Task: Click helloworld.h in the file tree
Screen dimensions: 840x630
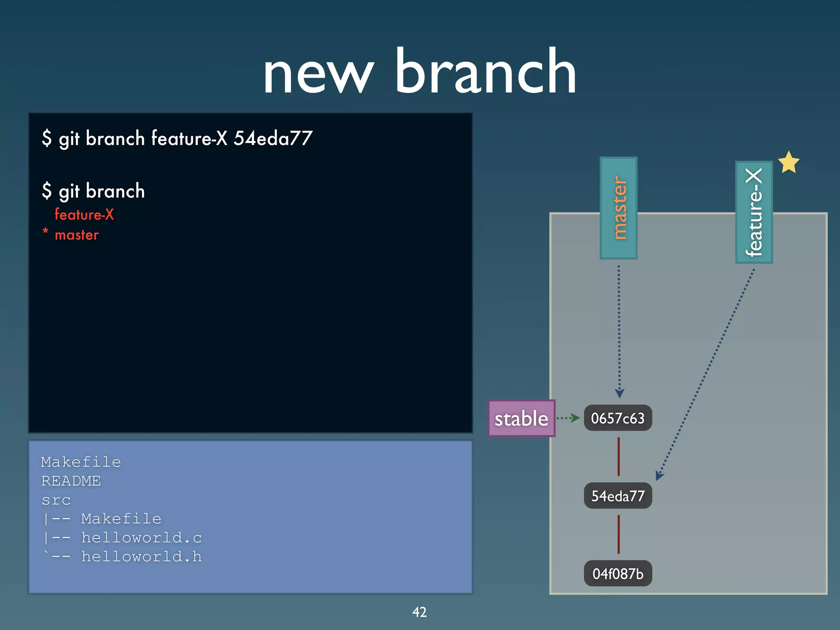Action: [142, 557]
